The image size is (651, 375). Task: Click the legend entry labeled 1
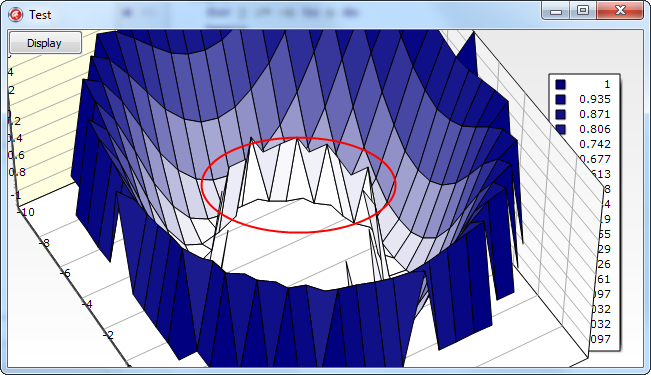point(607,84)
